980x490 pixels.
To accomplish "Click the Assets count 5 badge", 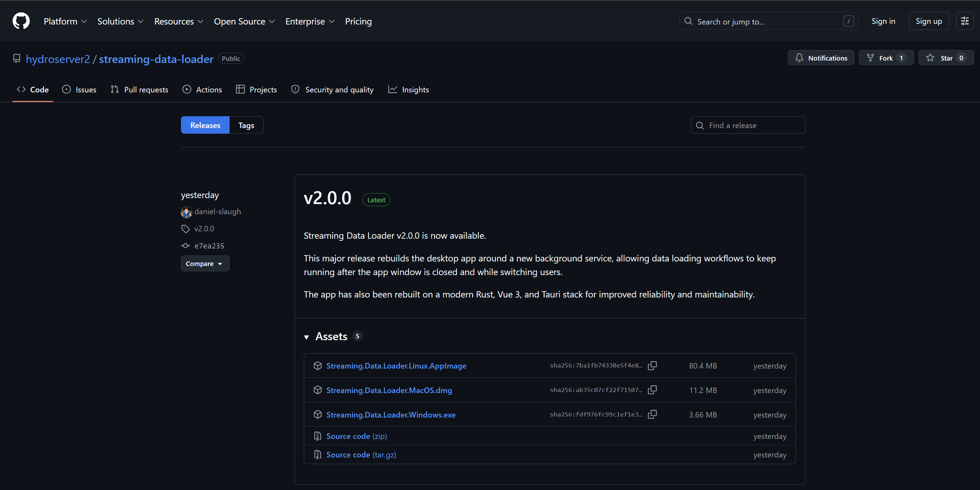I will pos(357,336).
